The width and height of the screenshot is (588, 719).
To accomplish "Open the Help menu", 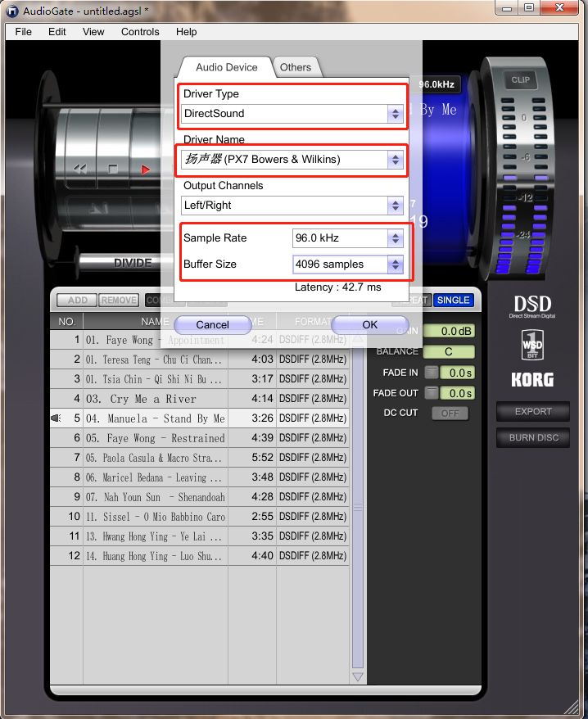I will coord(186,32).
